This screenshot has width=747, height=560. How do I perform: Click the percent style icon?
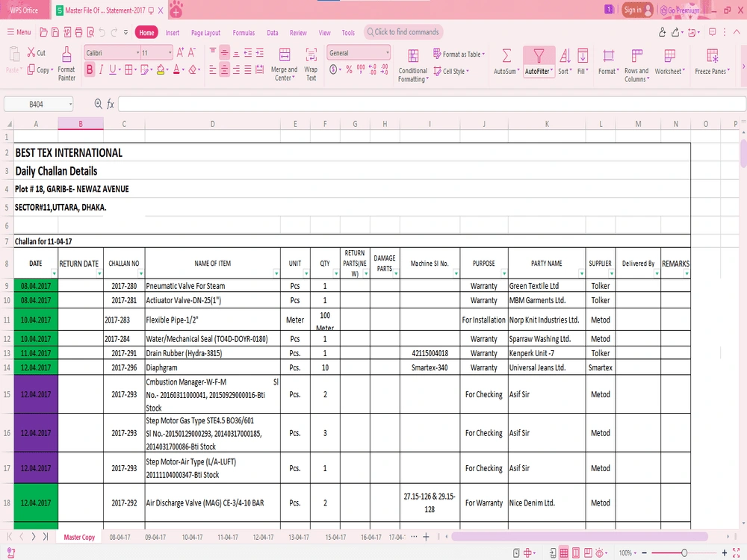[349, 70]
